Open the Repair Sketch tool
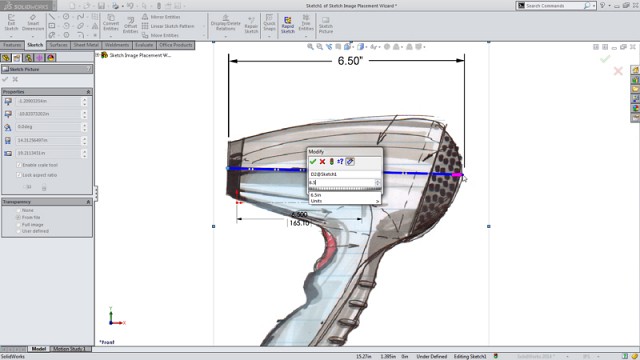Image resolution: width=640 pixels, height=360 pixels. point(251,25)
